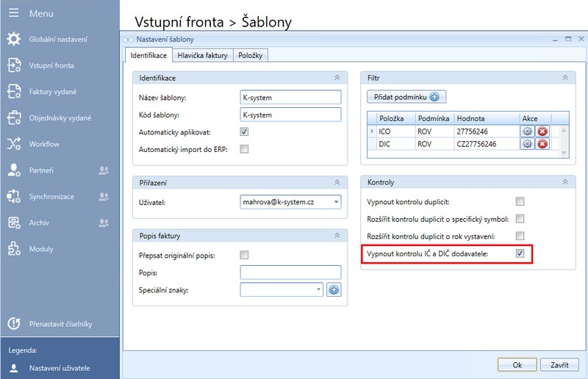Click the plus icon beside Speciální znaky
588x379 pixels.
pyautogui.click(x=334, y=290)
